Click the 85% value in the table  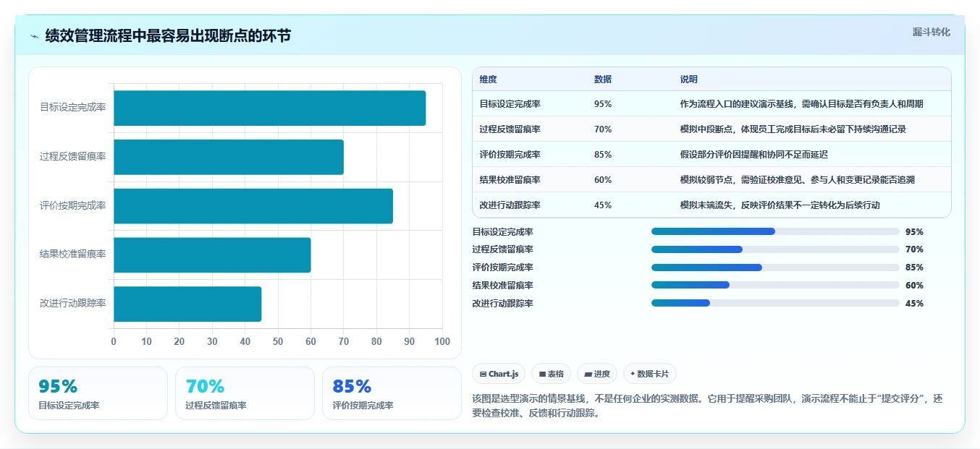pyautogui.click(x=603, y=155)
